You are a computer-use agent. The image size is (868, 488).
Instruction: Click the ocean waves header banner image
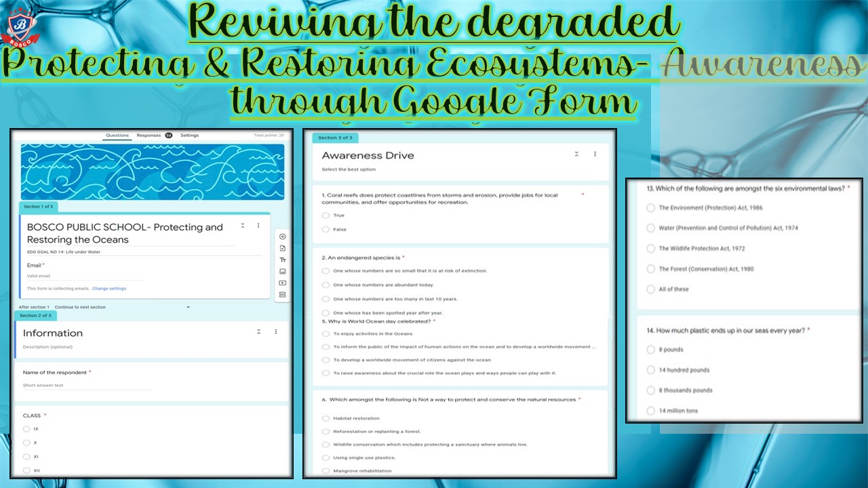pos(153,172)
